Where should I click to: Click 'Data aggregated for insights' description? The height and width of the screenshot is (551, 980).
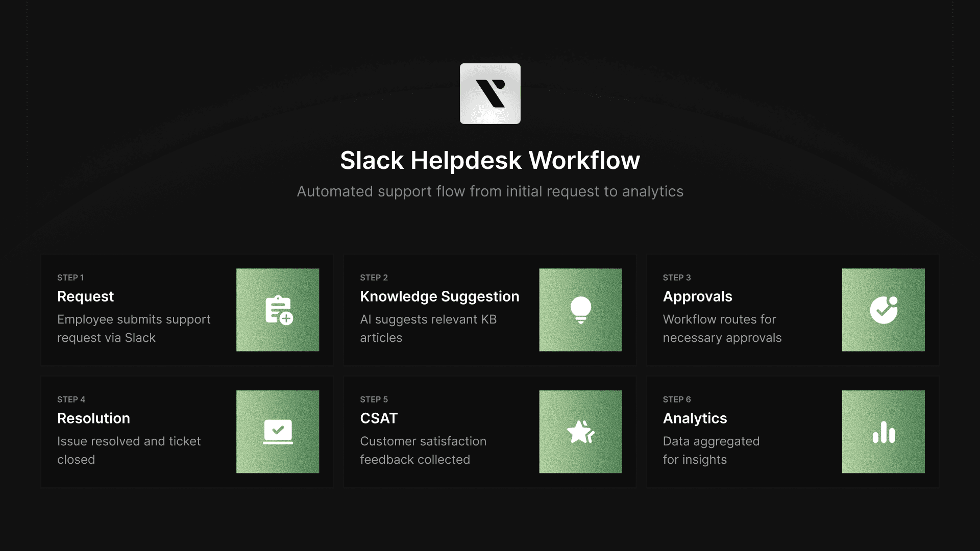[x=711, y=450]
